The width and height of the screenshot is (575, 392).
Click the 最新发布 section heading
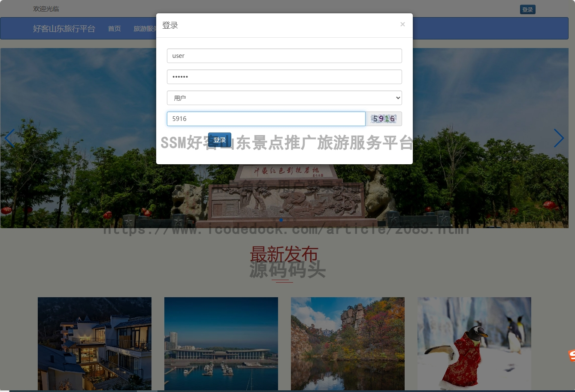(284, 254)
